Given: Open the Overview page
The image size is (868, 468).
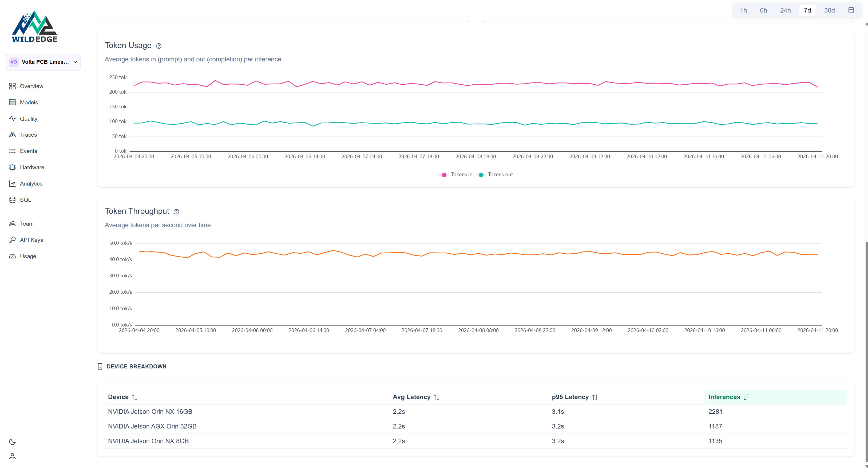Looking at the screenshot, I should [x=32, y=86].
